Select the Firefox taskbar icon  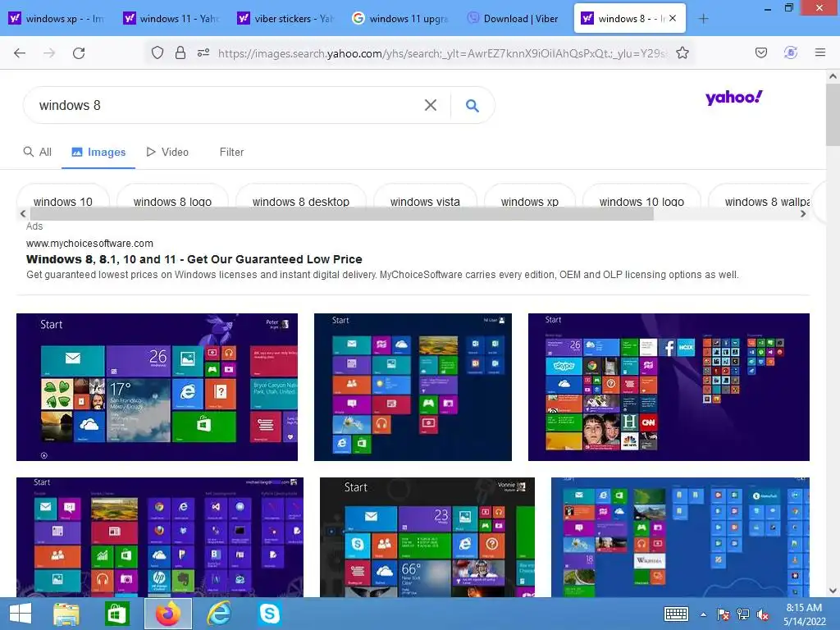tap(167, 614)
